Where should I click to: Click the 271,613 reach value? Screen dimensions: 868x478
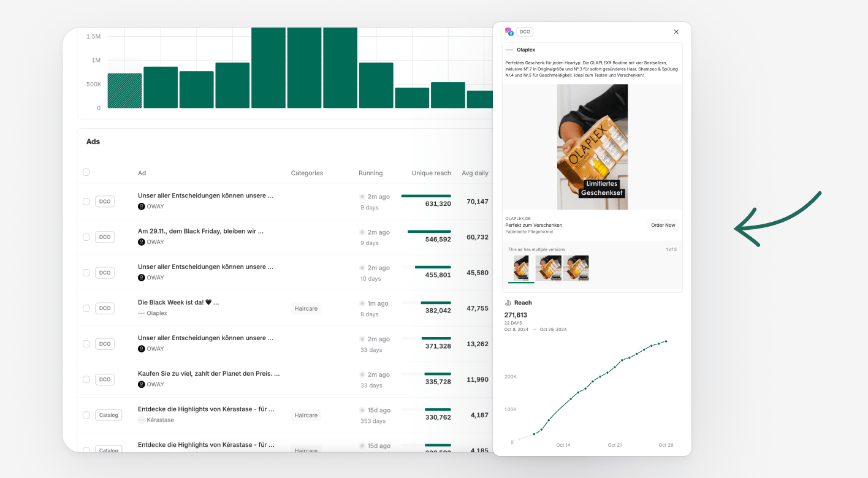(x=516, y=315)
